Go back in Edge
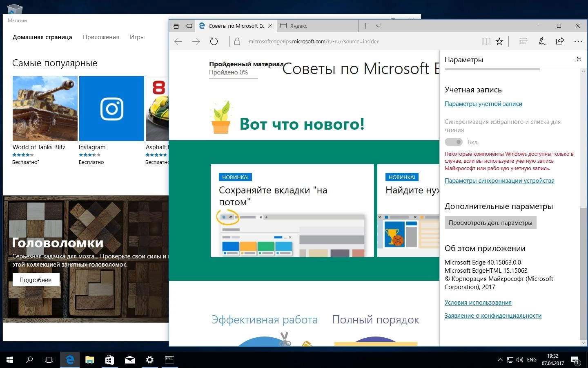The height and width of the screenshot is (368, 588). coord(178,41)
